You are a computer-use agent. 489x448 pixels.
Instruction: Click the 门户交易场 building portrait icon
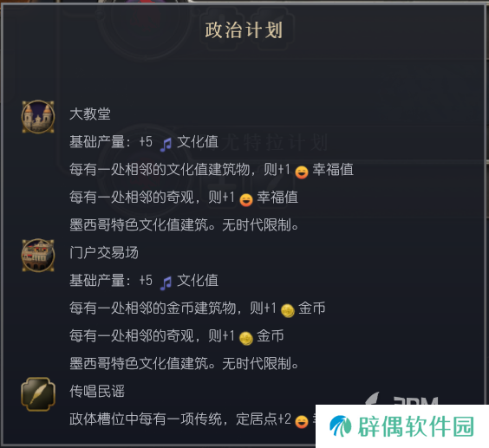click(x=38, y=256)
